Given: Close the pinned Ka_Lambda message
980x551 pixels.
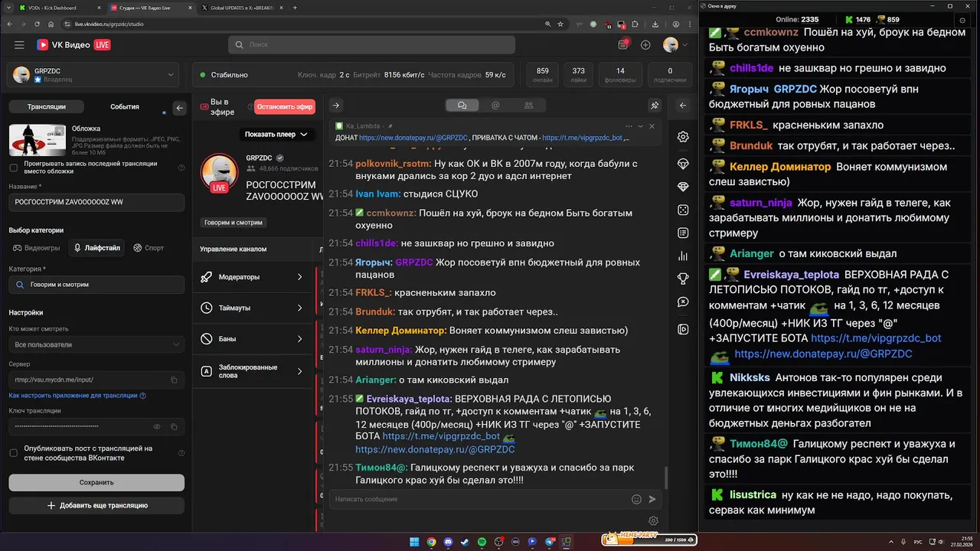Looking at the screenshot, I should click(652, 126).
